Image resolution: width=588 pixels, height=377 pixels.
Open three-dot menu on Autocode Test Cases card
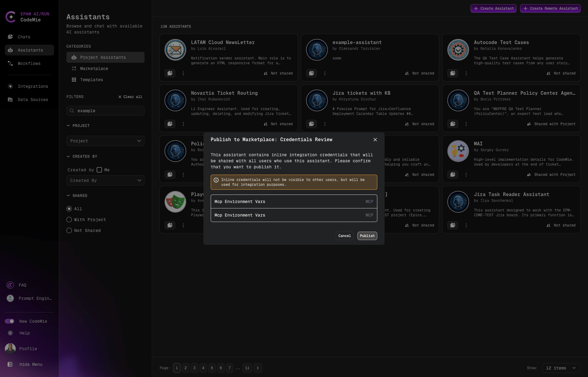tap(466, 73)
